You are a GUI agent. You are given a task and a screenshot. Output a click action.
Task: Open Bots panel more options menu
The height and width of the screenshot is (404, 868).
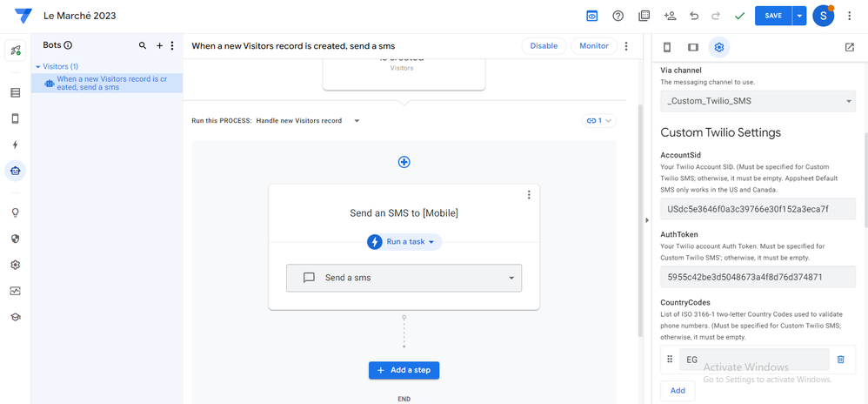(x=172, y=45)
